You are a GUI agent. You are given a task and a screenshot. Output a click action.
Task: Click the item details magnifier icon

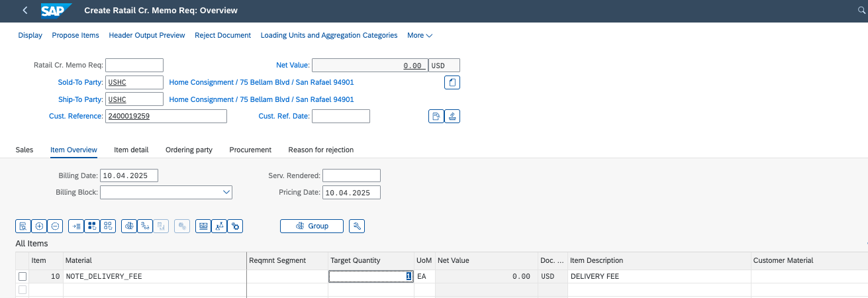tap(23, 226)
